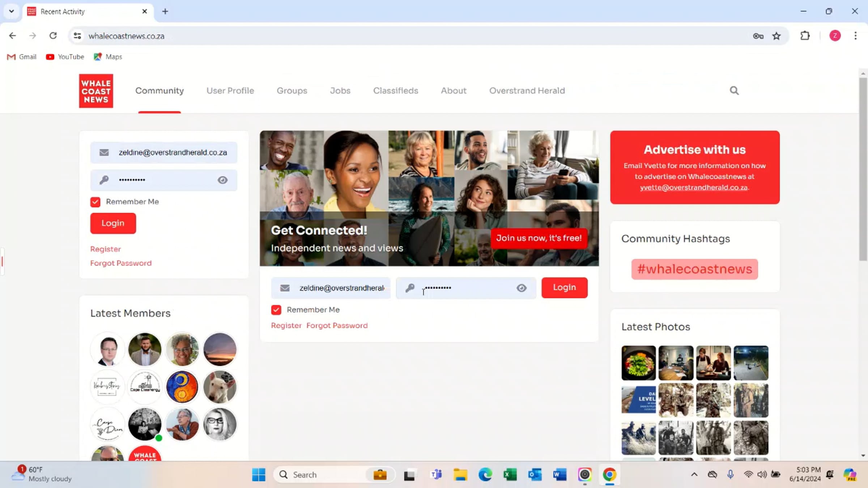Click the #whalecoastnews hashtag
868x488 pixels.
point(694,269)
